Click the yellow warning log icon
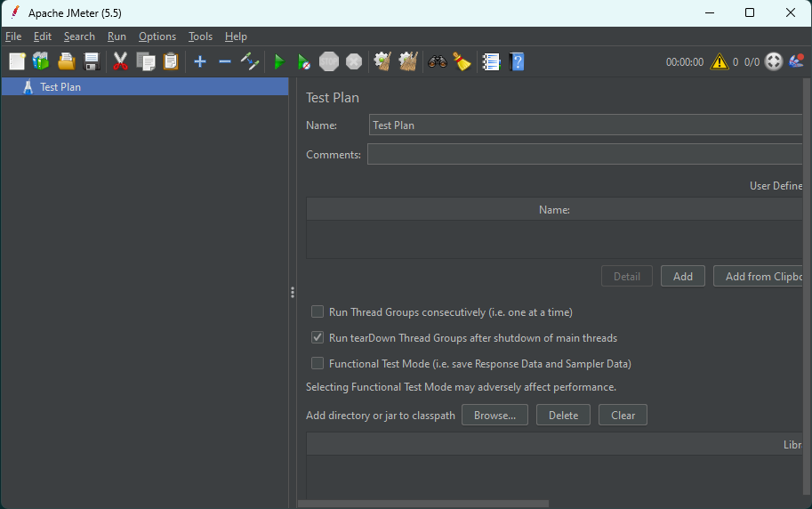 719,61
